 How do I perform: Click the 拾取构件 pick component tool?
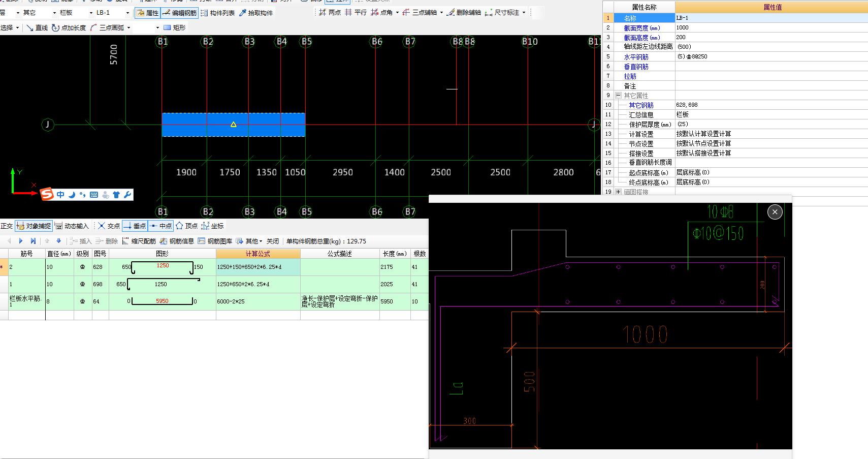pyautogui.click(x=256, y=13)
